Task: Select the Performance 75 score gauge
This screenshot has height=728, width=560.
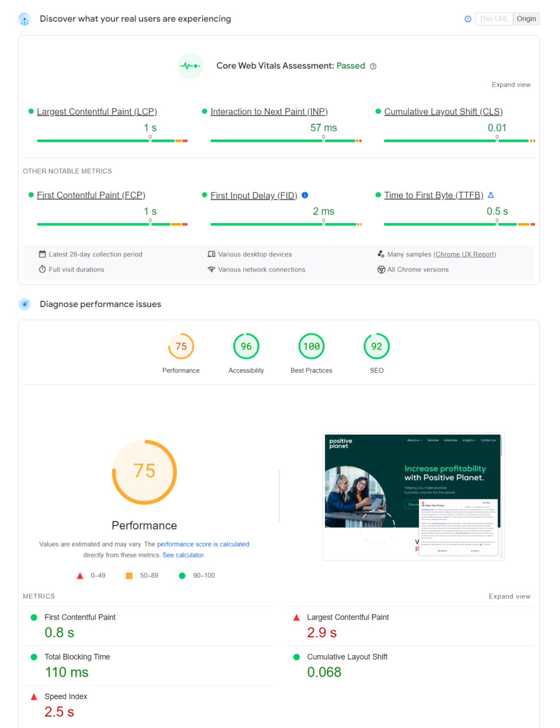Action: (181, 346)
